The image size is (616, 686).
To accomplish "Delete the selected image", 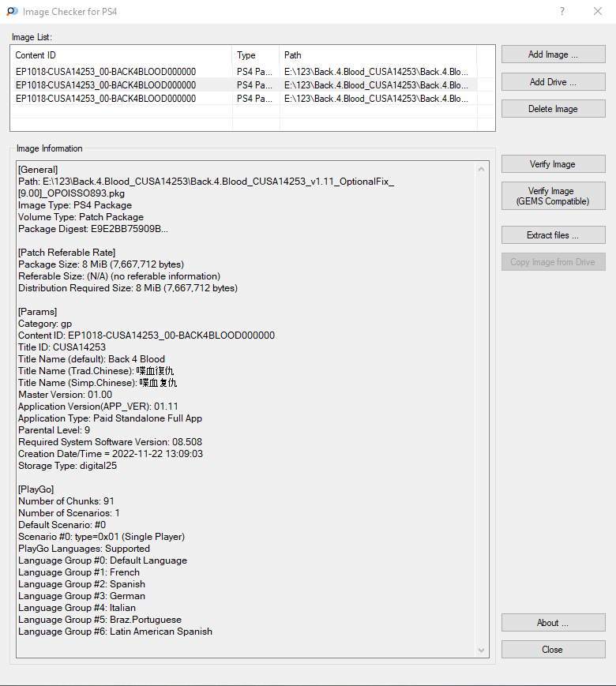I will pyautogui.click(x=554, y=109).
